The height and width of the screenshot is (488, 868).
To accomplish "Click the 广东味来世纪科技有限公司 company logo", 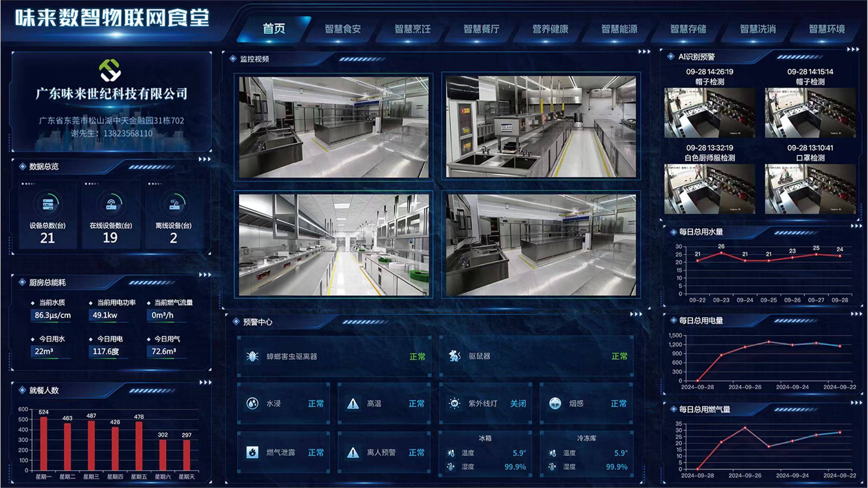I will point(111,71).
